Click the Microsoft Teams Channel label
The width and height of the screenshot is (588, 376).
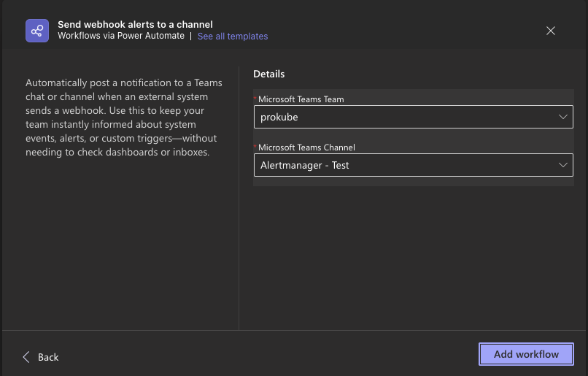click(x=306, y=147)
